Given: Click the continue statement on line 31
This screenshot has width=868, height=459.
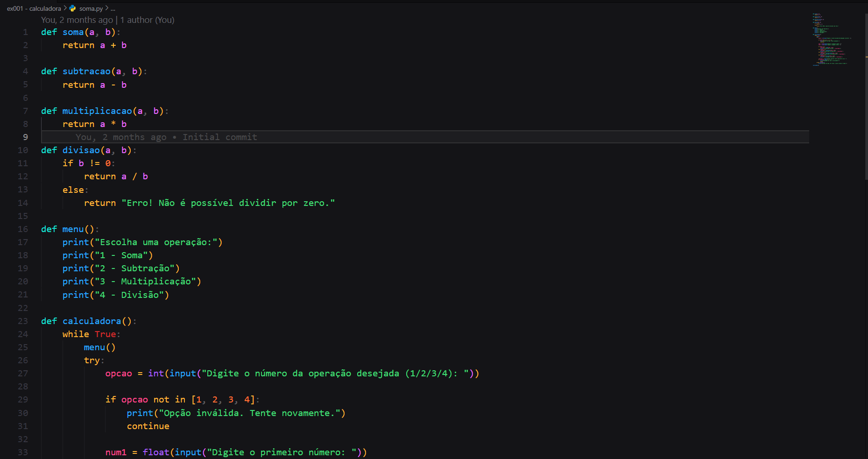Looking at the screenshot, I should point(148,426).
